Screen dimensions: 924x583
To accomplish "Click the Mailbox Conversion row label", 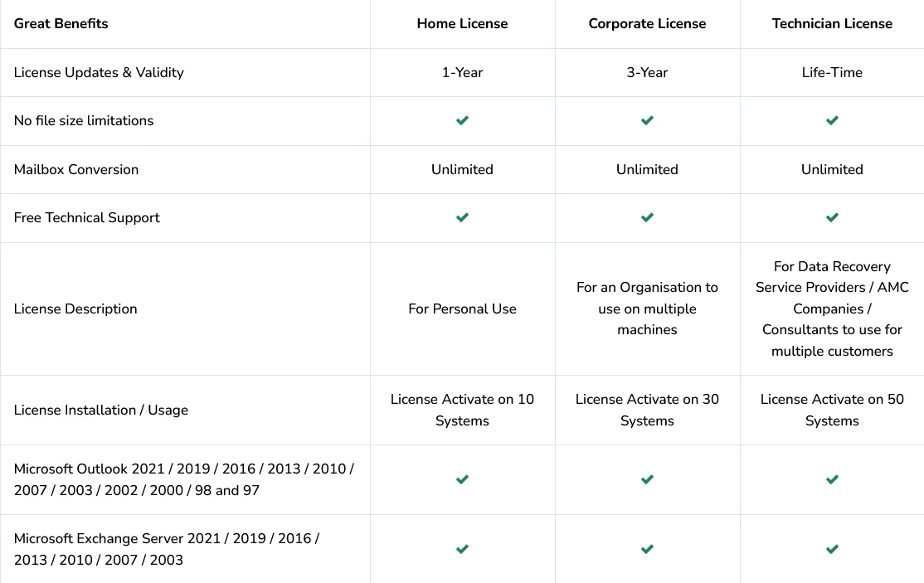I will [76, 169].
